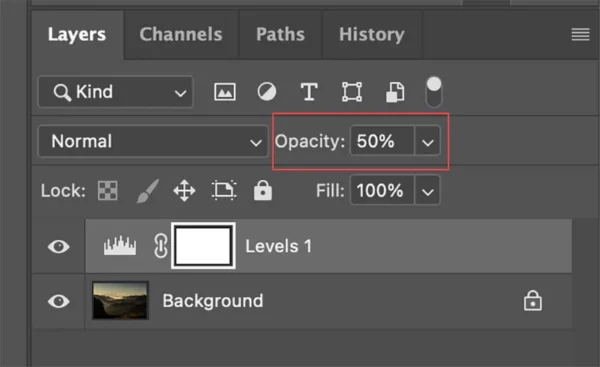Filter for adjustment layers icon
Viewport: 600px width, 367px height.
coord(267,92)
